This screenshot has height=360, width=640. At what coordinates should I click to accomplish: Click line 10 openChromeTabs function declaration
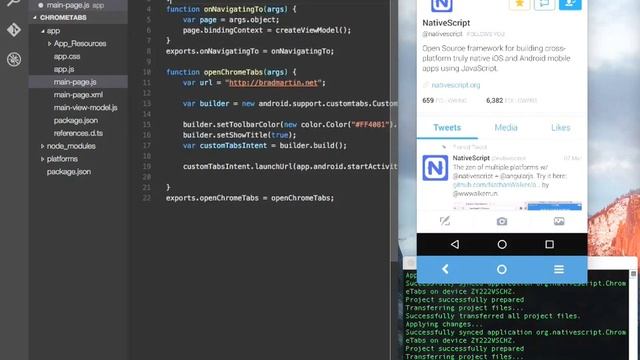click(231, 72)
